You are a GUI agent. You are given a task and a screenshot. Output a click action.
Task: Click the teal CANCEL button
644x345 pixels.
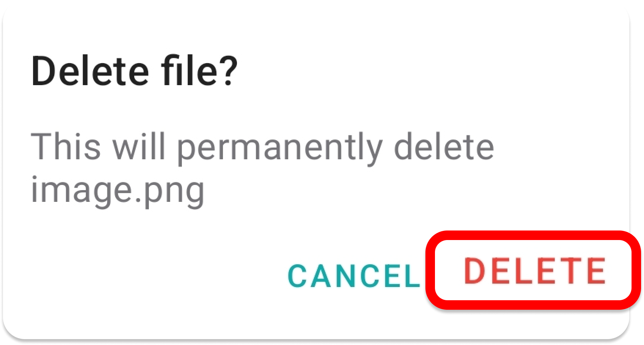[354, 276]
